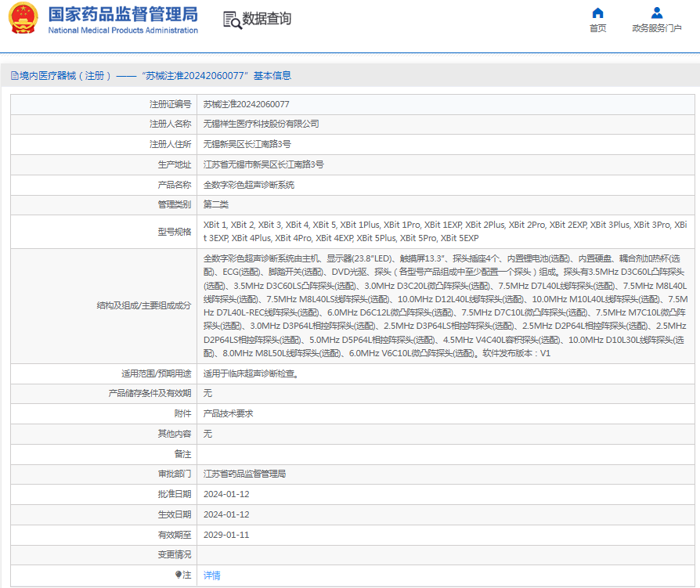Click the 备注 row label

tap(182, 454)
